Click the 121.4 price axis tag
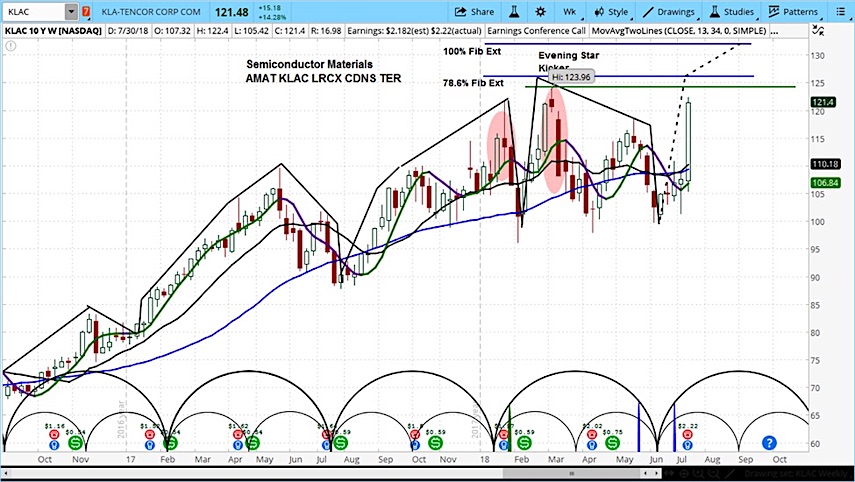Viewport: 855px width, 482px height. 823,102
